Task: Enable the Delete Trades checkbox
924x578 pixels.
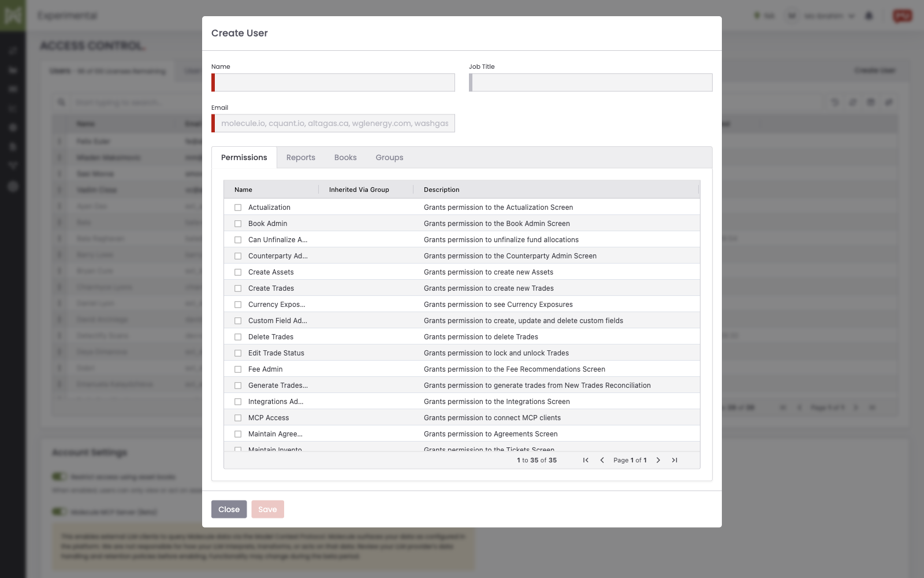Action: coord(238,337)
